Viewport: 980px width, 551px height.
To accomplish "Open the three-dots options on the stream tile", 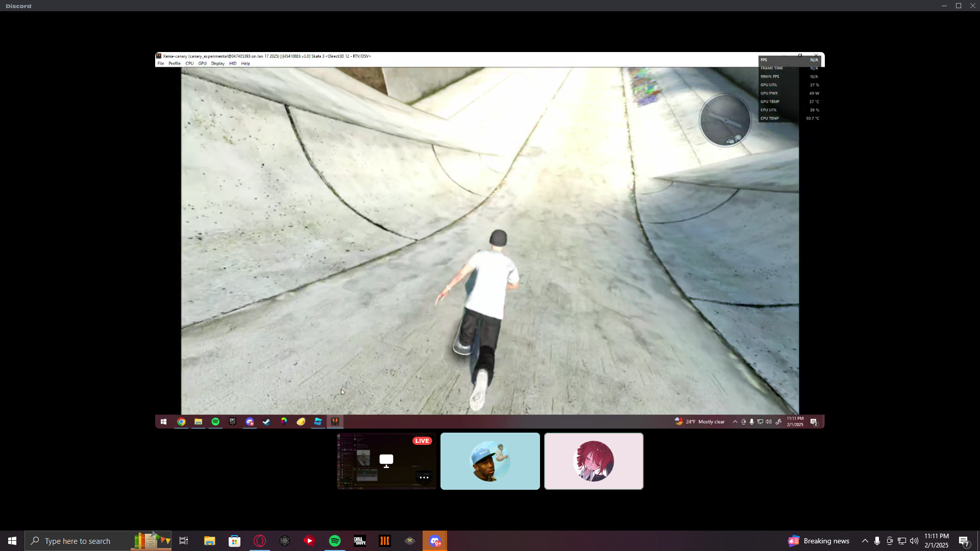I will (x=424, y=478).
